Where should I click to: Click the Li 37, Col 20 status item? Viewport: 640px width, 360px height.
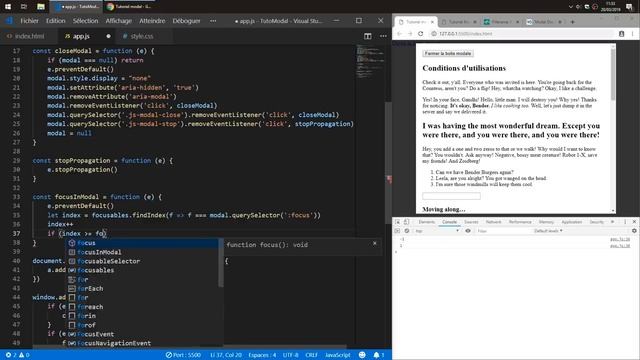coord(226,355)
